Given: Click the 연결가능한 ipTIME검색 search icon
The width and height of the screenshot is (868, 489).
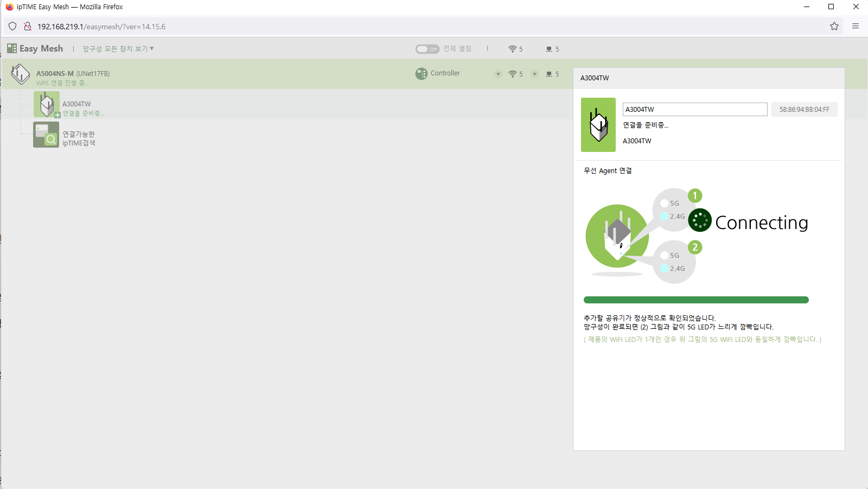Looking at the screenshot, I should (46, 135).
